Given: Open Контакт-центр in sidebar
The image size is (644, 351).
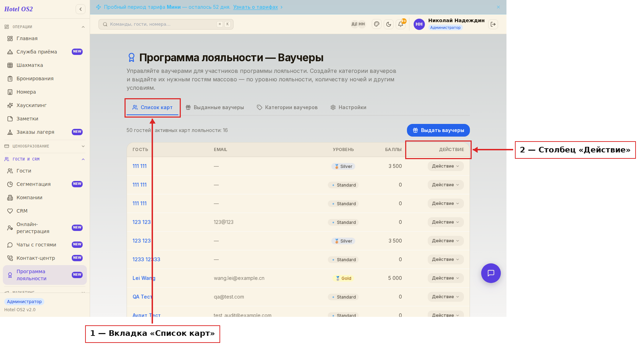Looking at the screenshot, I should 45,258.
